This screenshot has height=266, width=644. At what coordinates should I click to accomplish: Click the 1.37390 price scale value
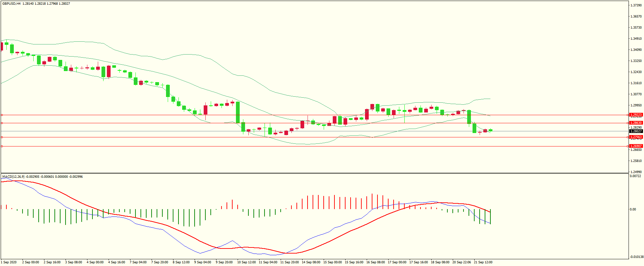click(x=636, y=5)
